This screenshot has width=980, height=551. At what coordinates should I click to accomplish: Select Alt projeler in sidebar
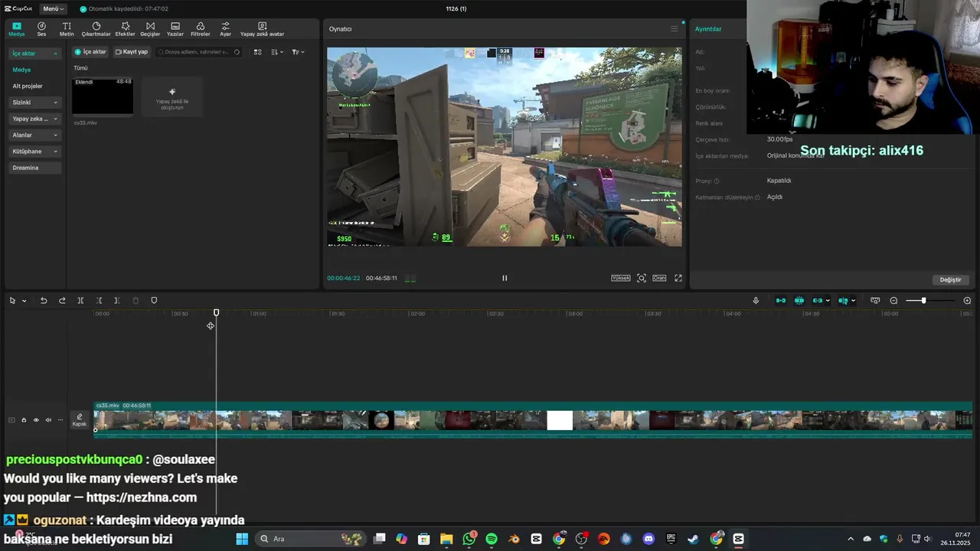[x=28, y=86]
